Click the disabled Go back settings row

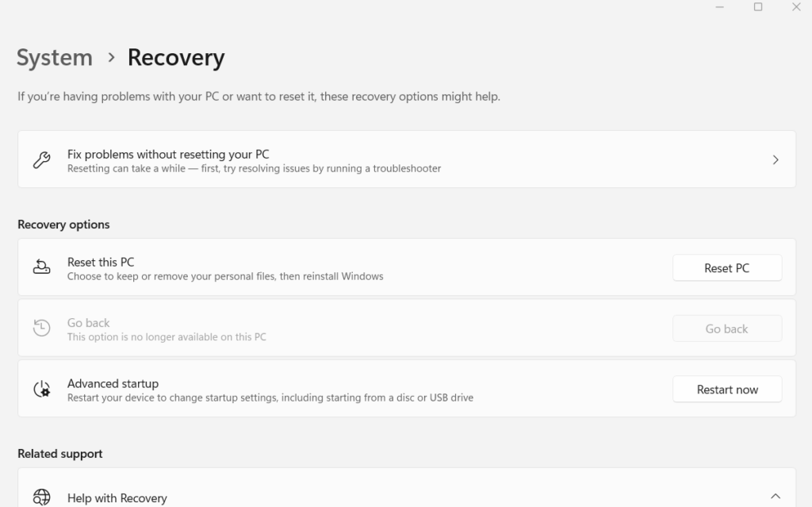tap(317, 328)
